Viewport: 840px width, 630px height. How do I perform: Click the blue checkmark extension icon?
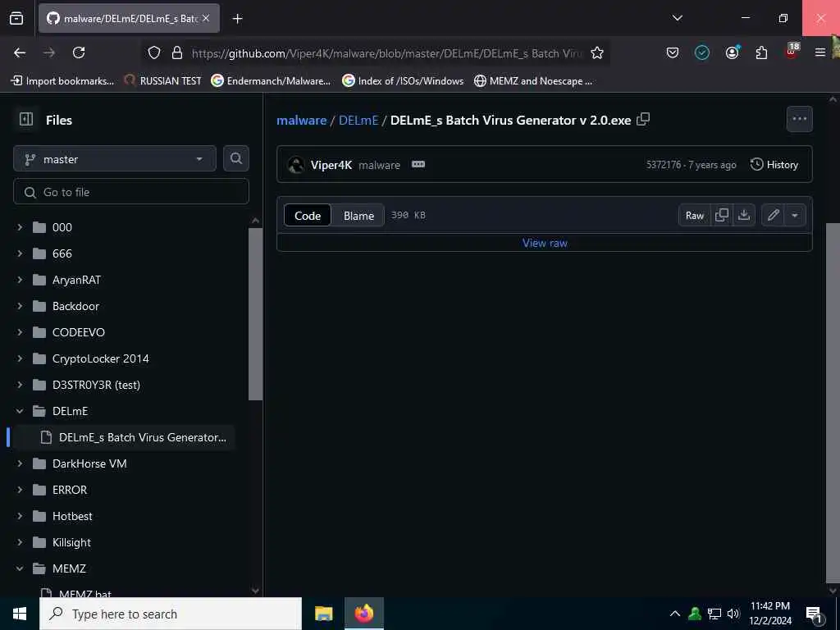[x=702, y=52]
